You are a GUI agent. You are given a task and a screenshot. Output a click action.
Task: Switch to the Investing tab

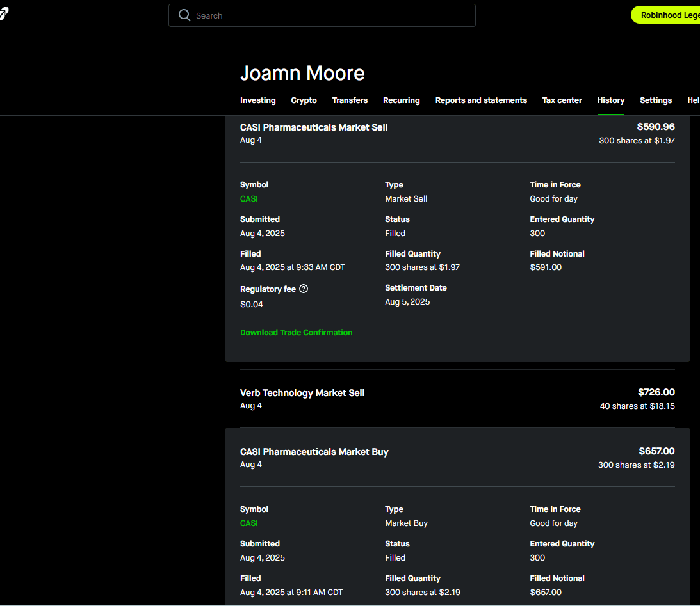(x=257, y=100)
